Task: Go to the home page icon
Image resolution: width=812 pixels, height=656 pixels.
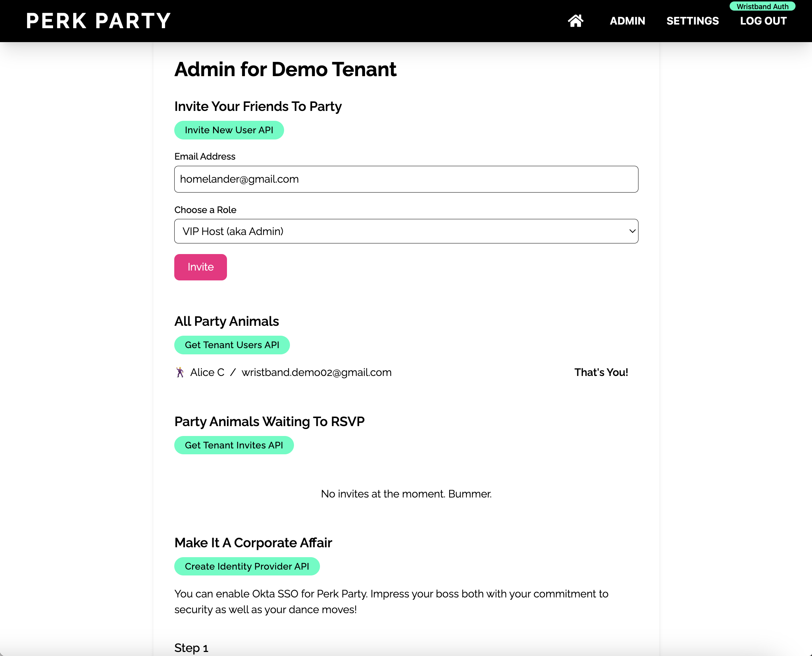Action: (575, 21)
